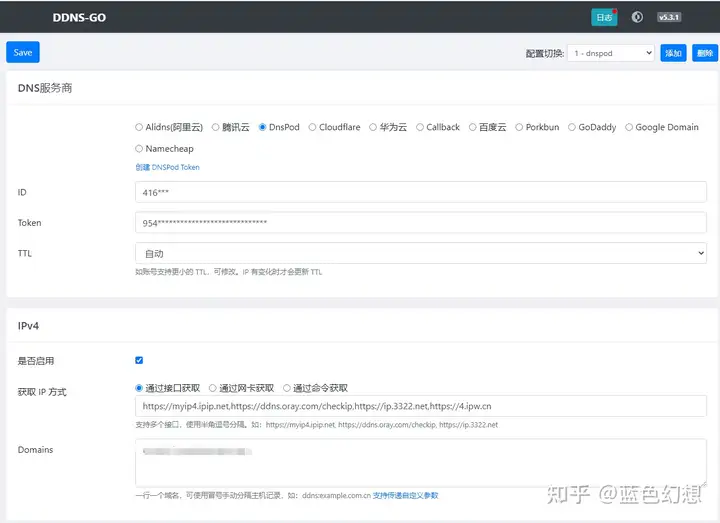Click the 删除 delete config button
This screenshot has height=523, width=720.
point(705,53)
